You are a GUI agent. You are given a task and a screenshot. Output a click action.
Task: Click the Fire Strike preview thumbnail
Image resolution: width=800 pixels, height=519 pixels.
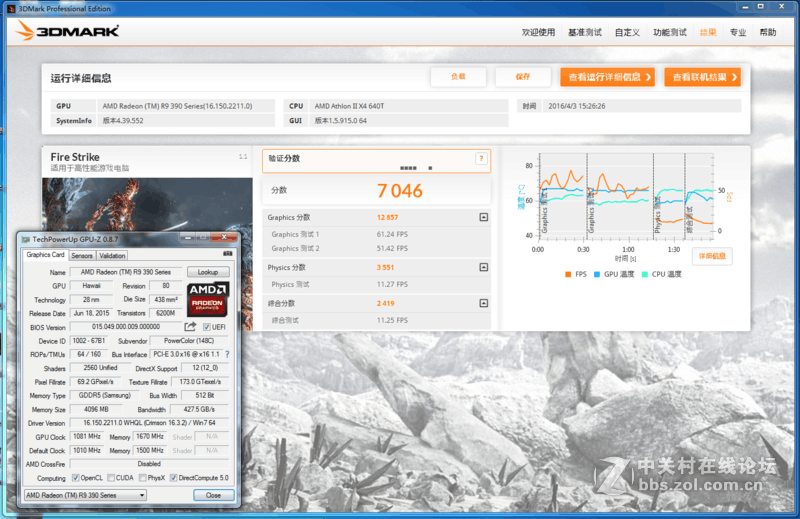coord(147,254)
